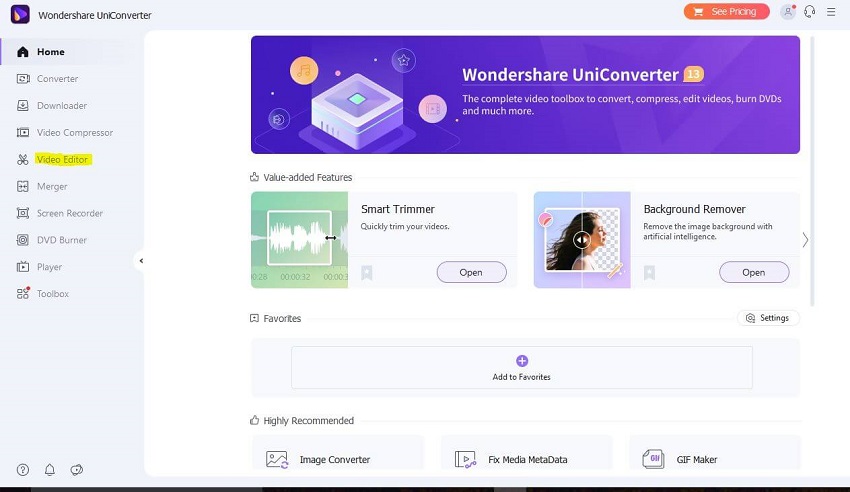Click the support headset icon

click(810, 11)
